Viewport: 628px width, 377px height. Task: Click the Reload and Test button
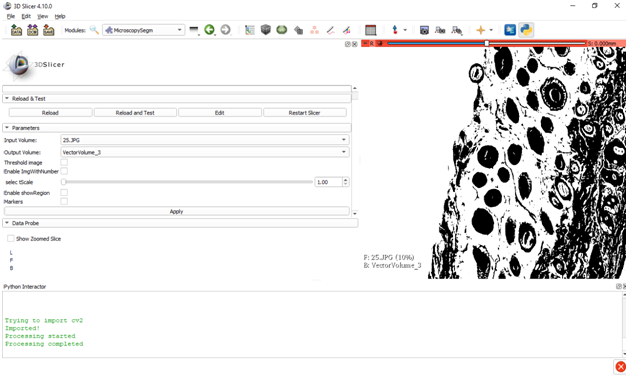pyautogui.click(x=135, y=113)
